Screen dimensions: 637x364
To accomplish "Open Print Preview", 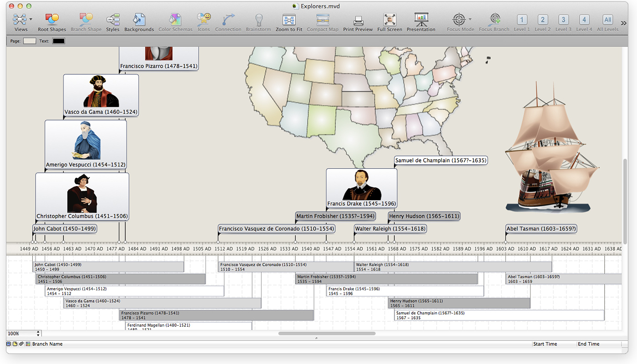I will 358,21.
